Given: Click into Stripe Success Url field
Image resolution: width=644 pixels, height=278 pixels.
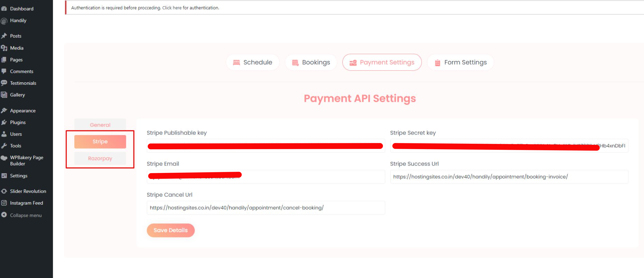Looking at the screenshot, I should (x=509, y=177).
